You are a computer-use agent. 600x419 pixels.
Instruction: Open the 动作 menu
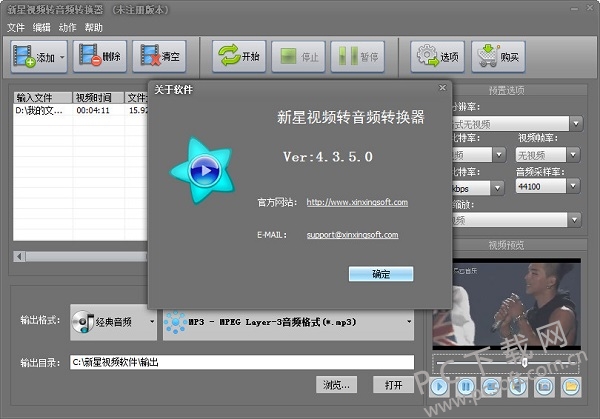(67, 28)
